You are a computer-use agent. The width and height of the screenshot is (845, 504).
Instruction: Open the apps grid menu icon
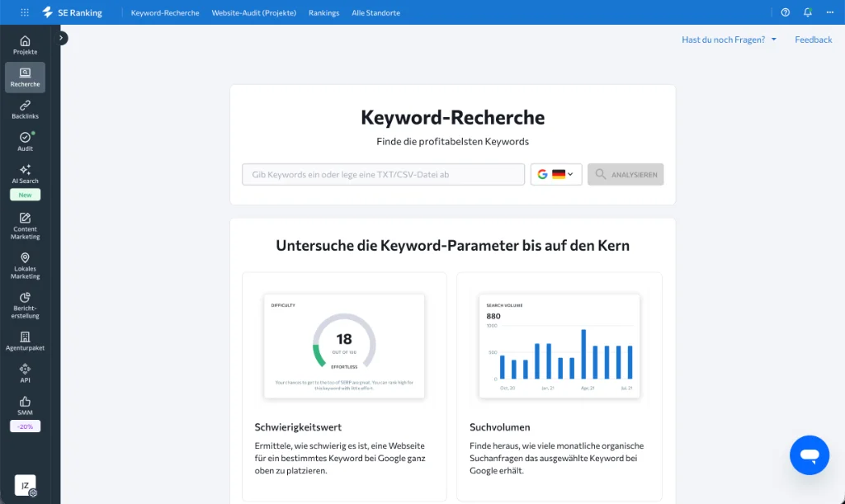(25, 12)
